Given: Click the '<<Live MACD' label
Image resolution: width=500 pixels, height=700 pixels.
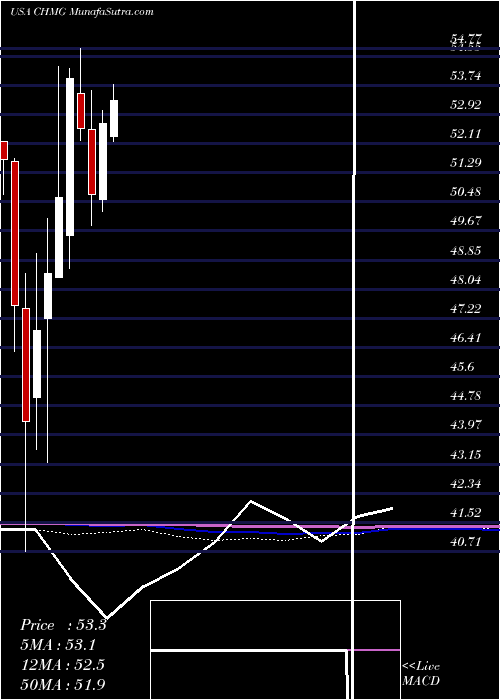Looking at the screenshot, I should coord(421,674).
